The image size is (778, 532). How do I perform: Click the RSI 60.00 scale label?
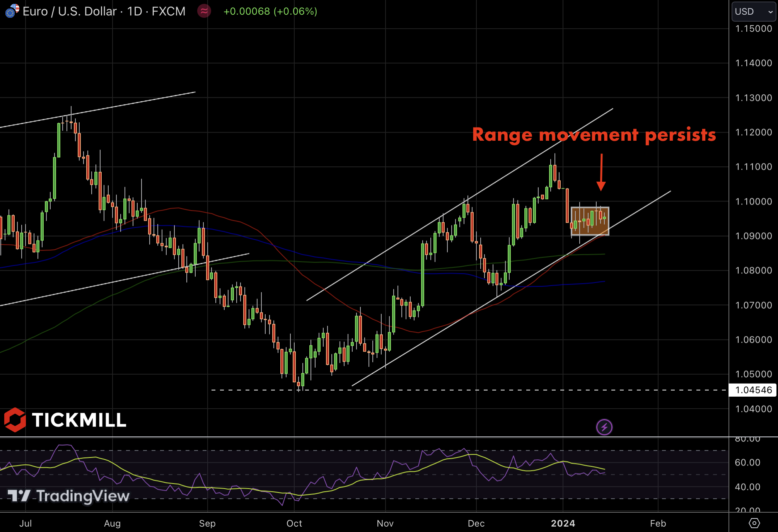pyautogui.click(x=747, y=462)
